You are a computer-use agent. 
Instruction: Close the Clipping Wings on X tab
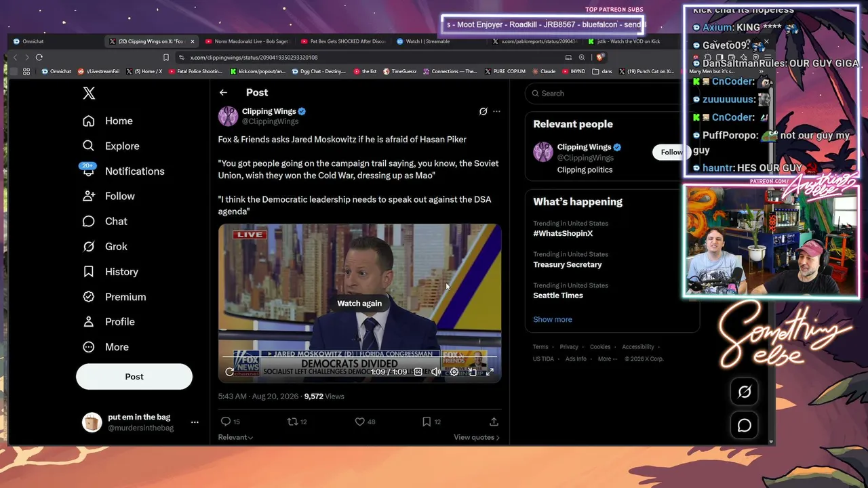pyautogui.click(x=192, y=41)
